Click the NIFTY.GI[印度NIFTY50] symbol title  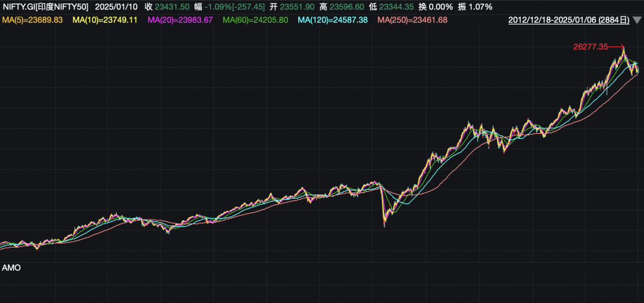pos(46,7)
